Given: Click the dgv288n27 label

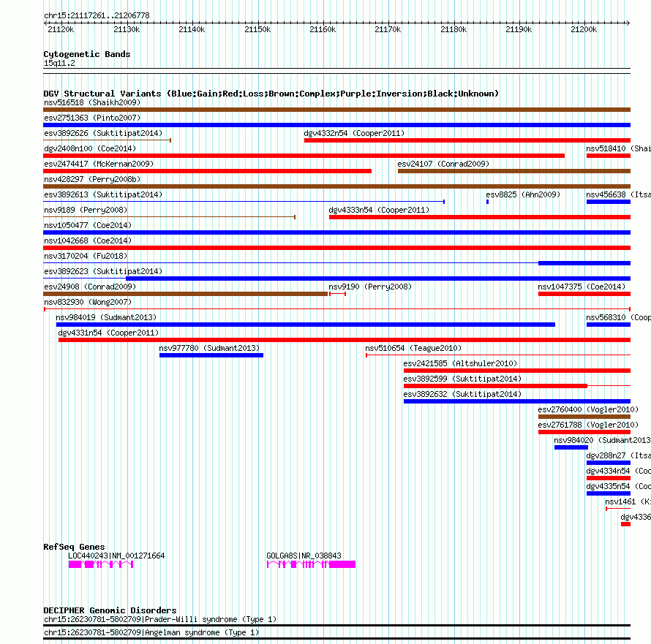Looking at the screenshot, I should [619, 455].
